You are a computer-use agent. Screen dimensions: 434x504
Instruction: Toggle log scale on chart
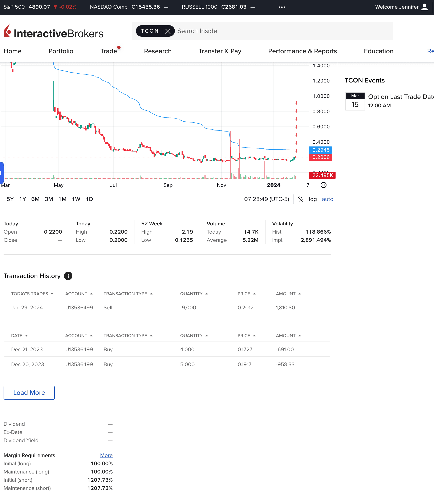[313, 199]
